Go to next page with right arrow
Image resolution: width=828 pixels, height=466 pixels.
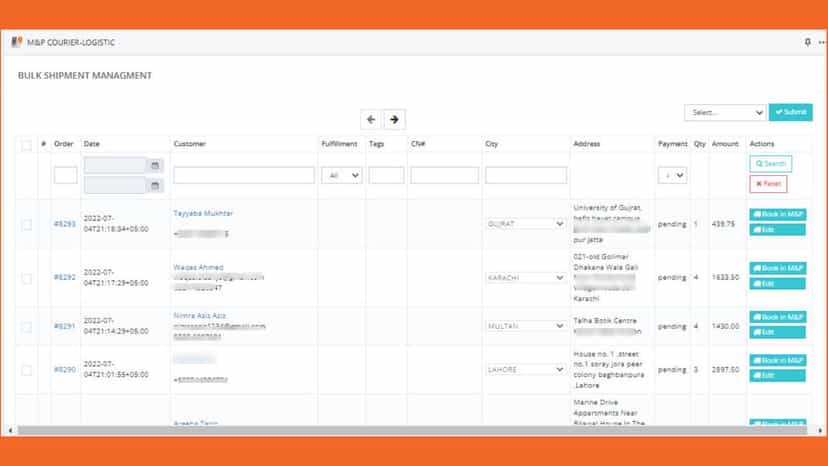pyautogui.click(x=394, y=119)
